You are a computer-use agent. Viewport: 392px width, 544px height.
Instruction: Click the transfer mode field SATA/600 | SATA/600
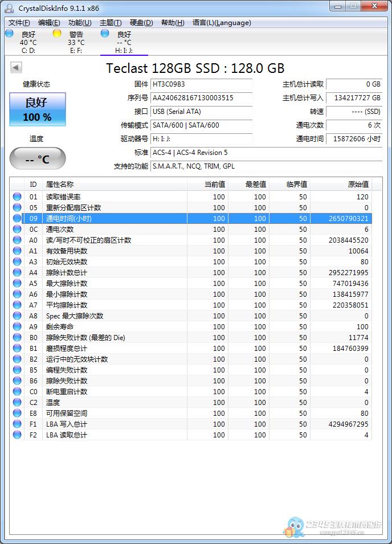(x=201, y=125)
